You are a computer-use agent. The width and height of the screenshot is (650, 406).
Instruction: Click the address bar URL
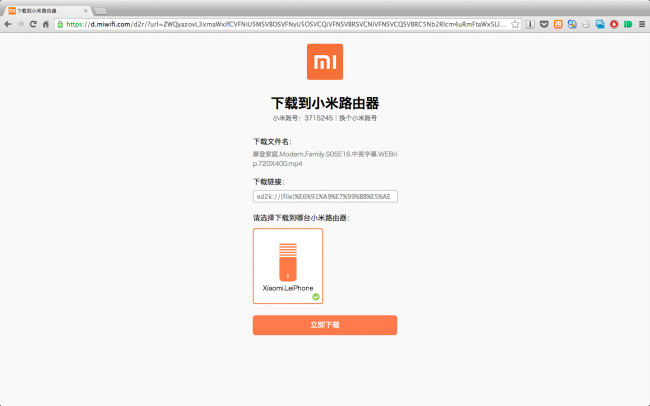(x=286, y=24)
